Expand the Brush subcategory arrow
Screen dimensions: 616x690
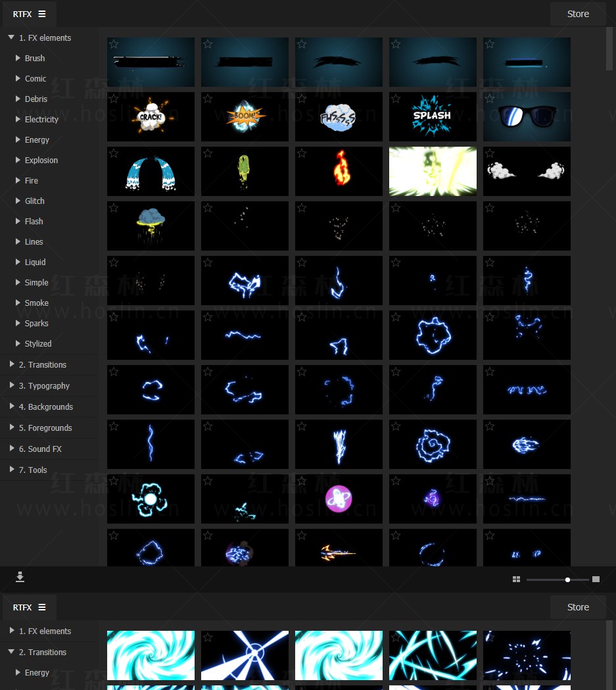click(18, 58)
